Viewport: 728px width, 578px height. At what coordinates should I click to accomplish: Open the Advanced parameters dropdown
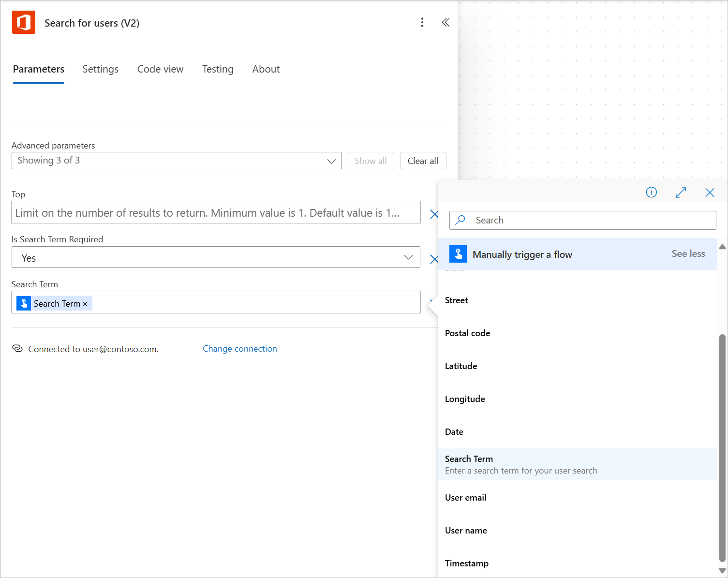pos(177,161)
